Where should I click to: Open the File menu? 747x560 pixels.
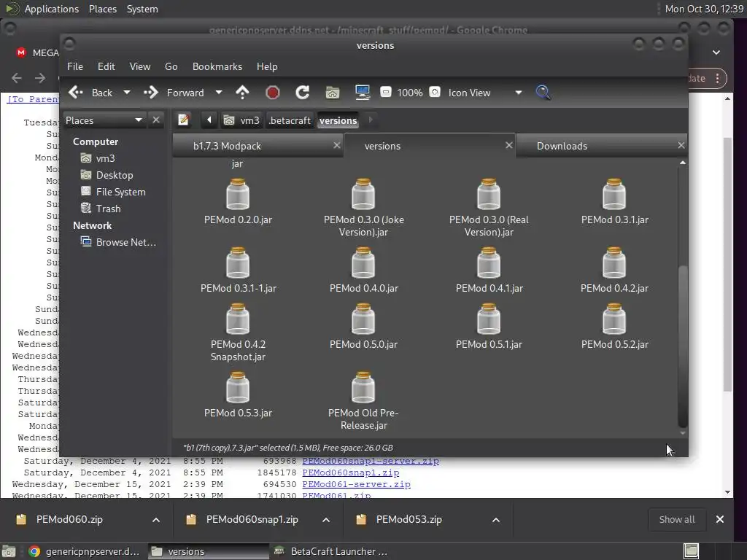[x=75, y=66]
